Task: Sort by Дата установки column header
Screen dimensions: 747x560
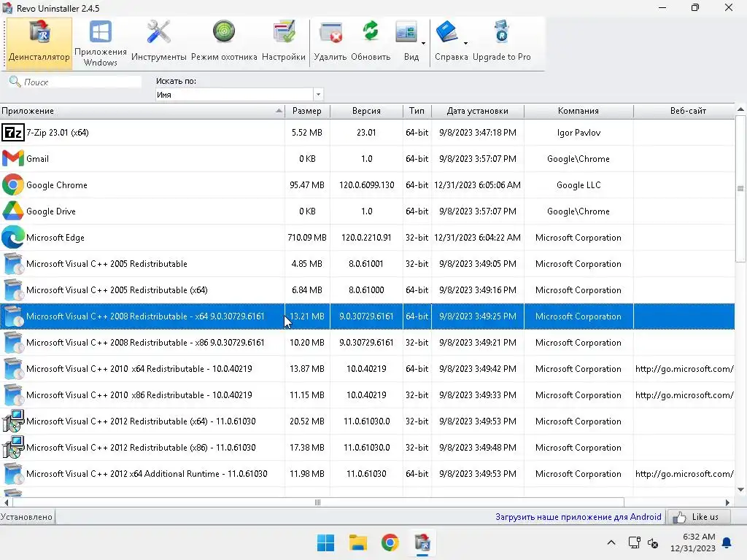Action: coord(477,111)
